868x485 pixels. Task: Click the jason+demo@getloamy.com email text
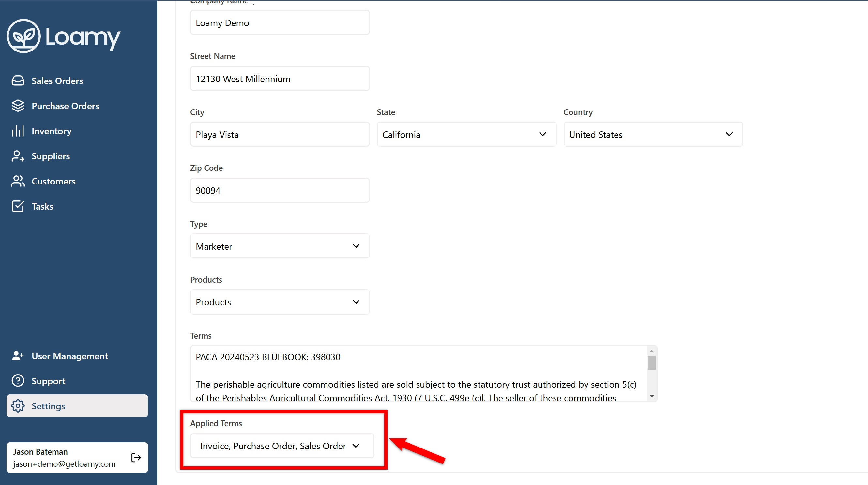pyautogui.click(x=64, y=464)
